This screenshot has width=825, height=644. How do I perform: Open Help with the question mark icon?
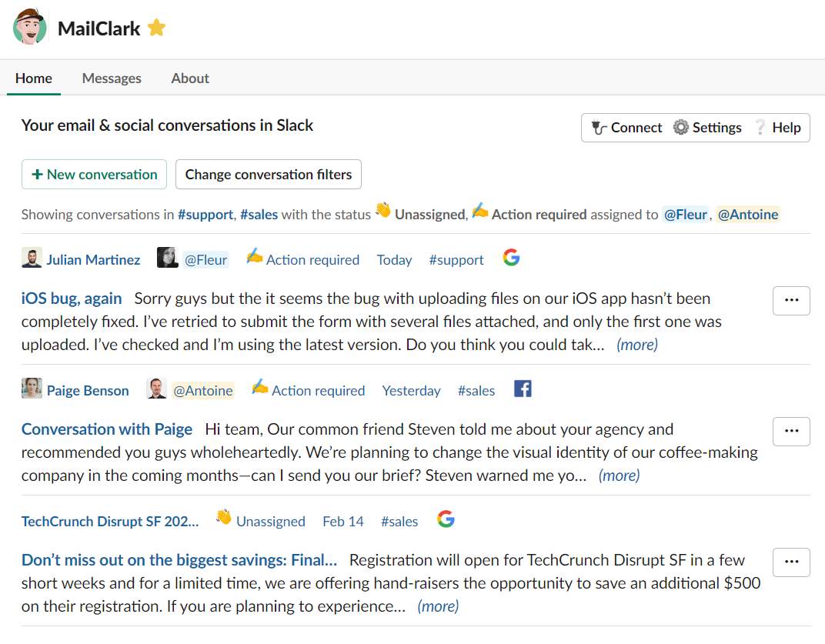tap(778, 128)
